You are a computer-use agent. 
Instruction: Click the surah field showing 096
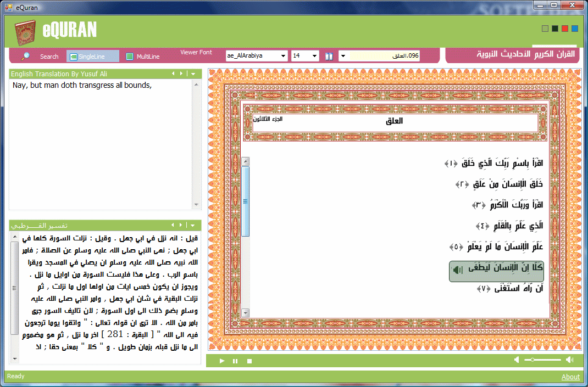pyautogui.click(x=384, y=56)
